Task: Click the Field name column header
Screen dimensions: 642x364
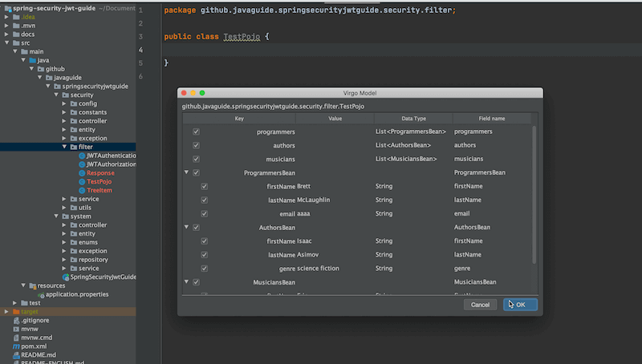Action: [491, 119]
